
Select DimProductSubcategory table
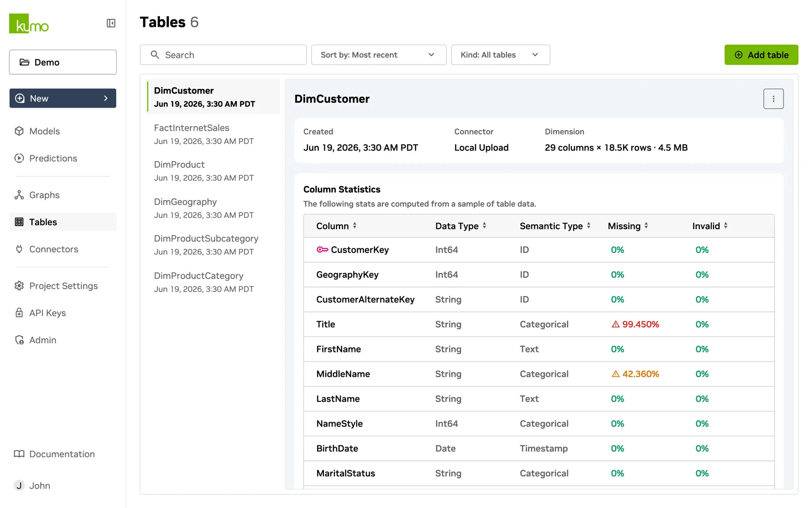point(213,244)
